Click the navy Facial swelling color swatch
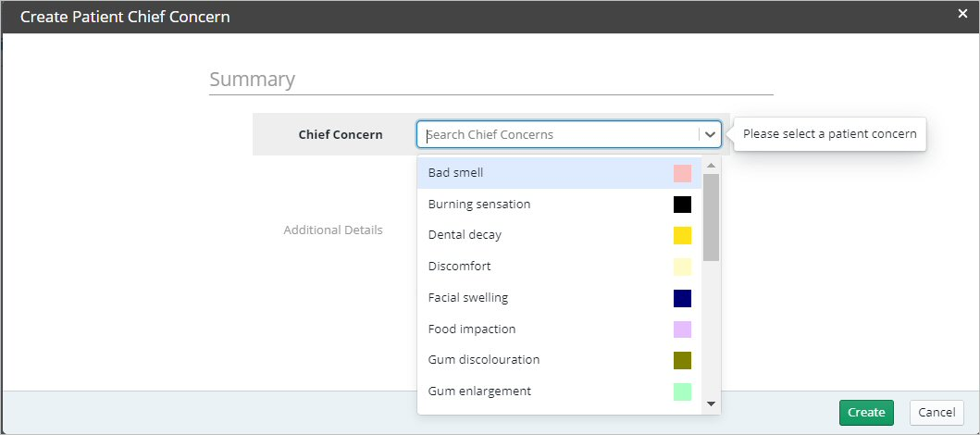Image resolution: width=980 pixels, height=435 pixels. pos(683,298)
